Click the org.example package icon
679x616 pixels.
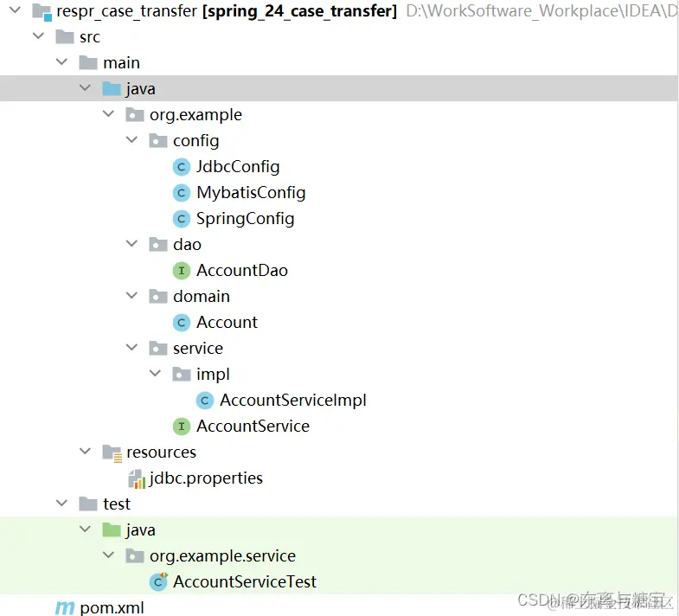135,115
